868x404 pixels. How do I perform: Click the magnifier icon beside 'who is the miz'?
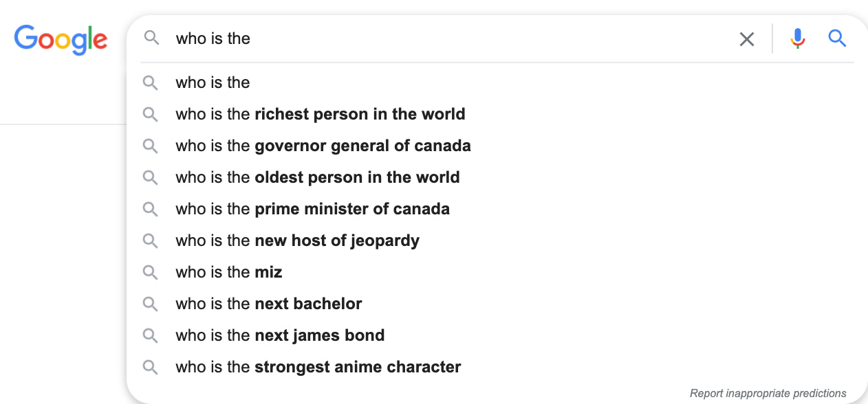click(151, 272)
